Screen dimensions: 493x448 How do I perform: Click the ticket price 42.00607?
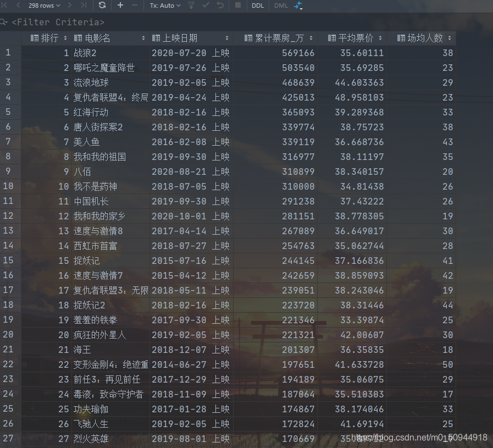[x=362, y=335]
